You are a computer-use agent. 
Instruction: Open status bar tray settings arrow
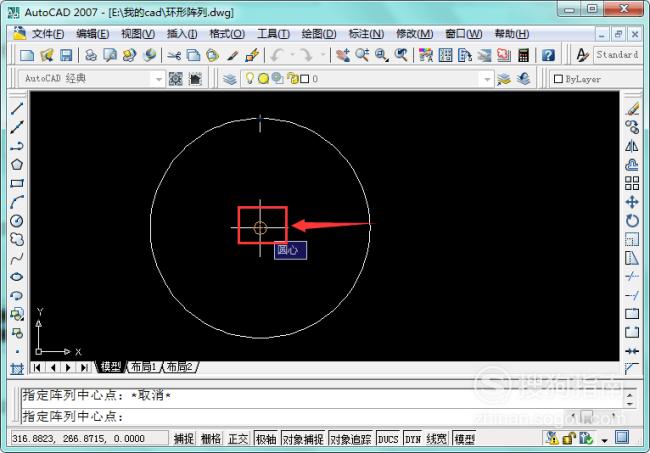pyautogui.click(x=604, y=440)
